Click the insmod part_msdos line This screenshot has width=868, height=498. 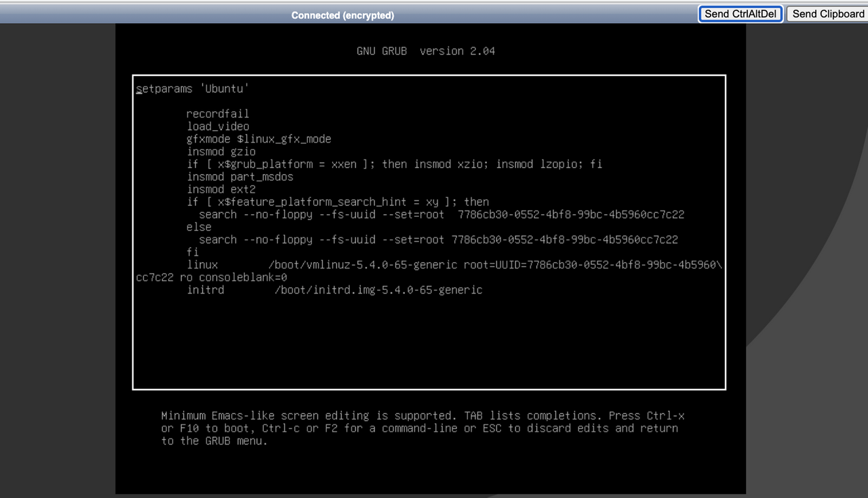(x=240, y=177)
